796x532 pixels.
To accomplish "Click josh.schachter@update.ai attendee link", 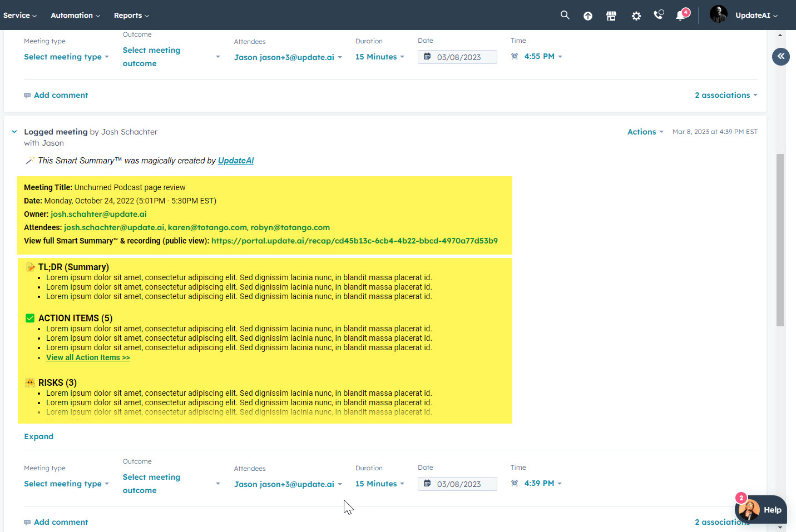I will click(114, 227).
